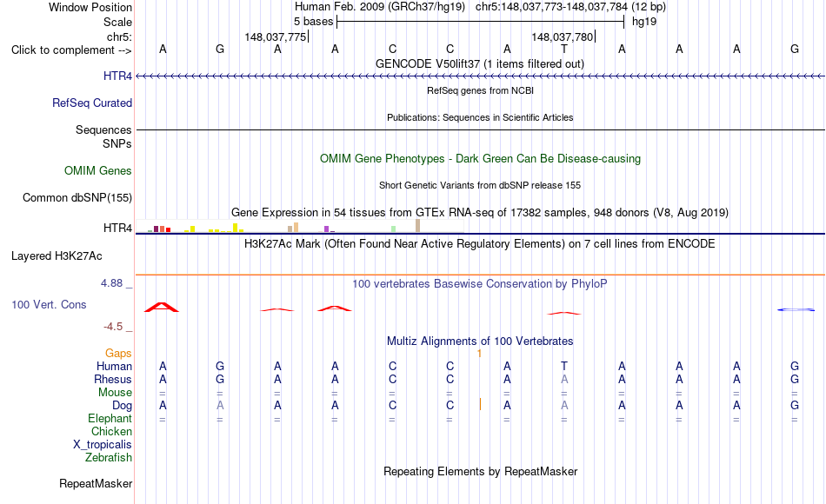Open the RepeatMasker track label
This screenshot has width=826, height=504.
pyautogui.click(x=96, y=483)
